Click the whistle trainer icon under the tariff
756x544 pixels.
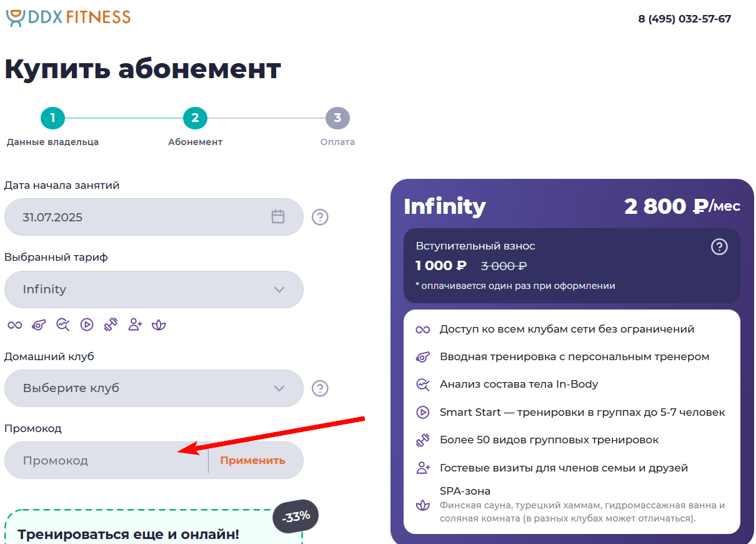coord(39,325)
